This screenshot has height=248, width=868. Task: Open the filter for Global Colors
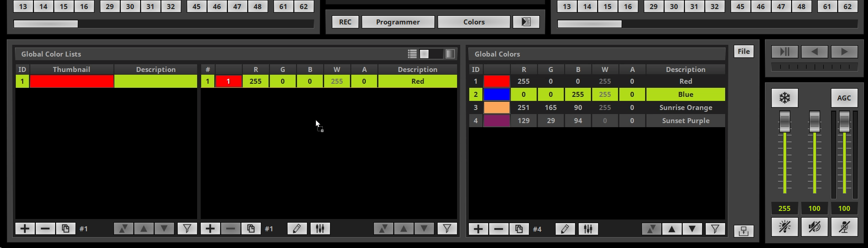pyautogui.click(x=715, y=229)
